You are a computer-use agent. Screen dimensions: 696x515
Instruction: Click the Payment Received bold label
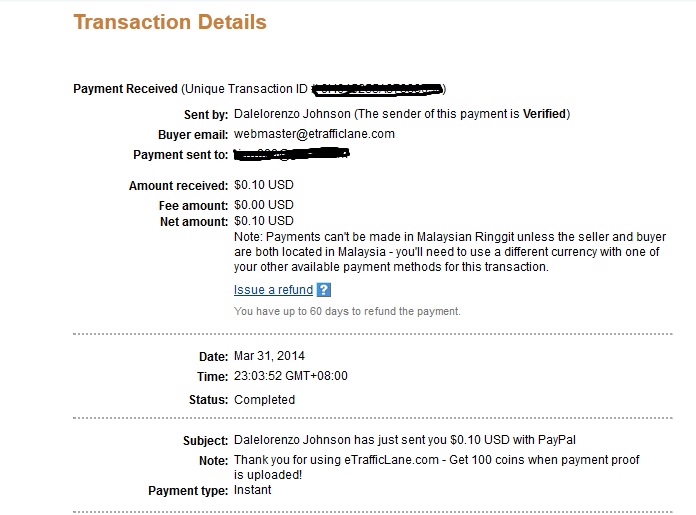tap(126, 89)
